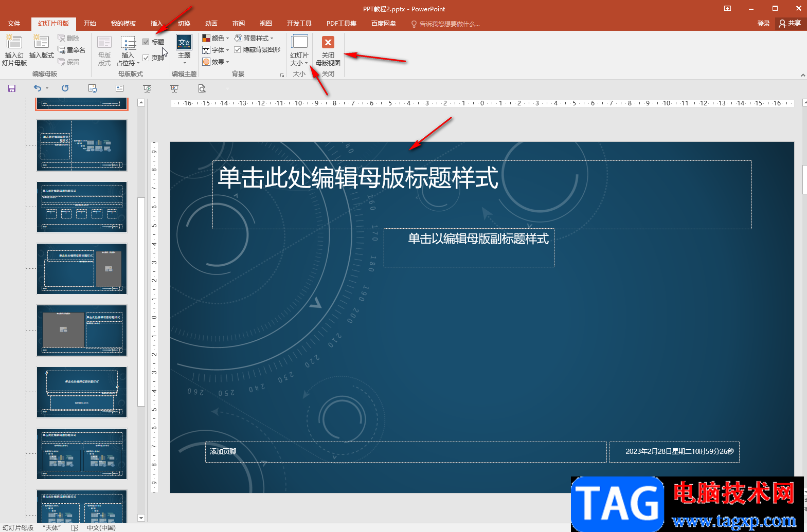Click language 中文(中国) in status bar
This screenshot has height=532, width=807.
click(x=101, y=527)
